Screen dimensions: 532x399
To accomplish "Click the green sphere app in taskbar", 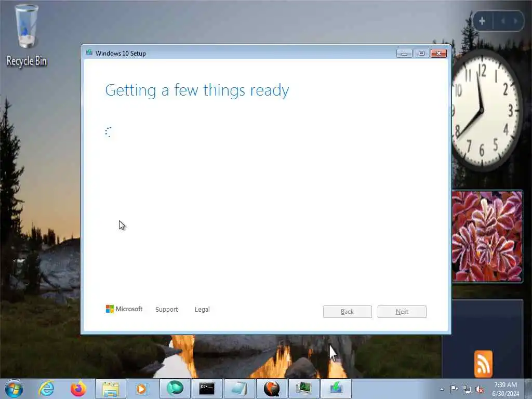I will [175, 389].
